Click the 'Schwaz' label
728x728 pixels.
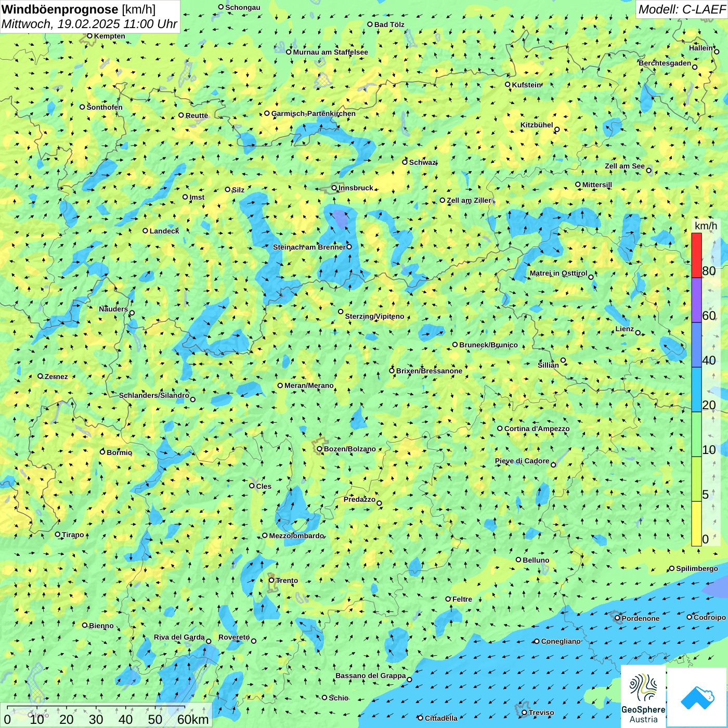click(x=422, y=162)
